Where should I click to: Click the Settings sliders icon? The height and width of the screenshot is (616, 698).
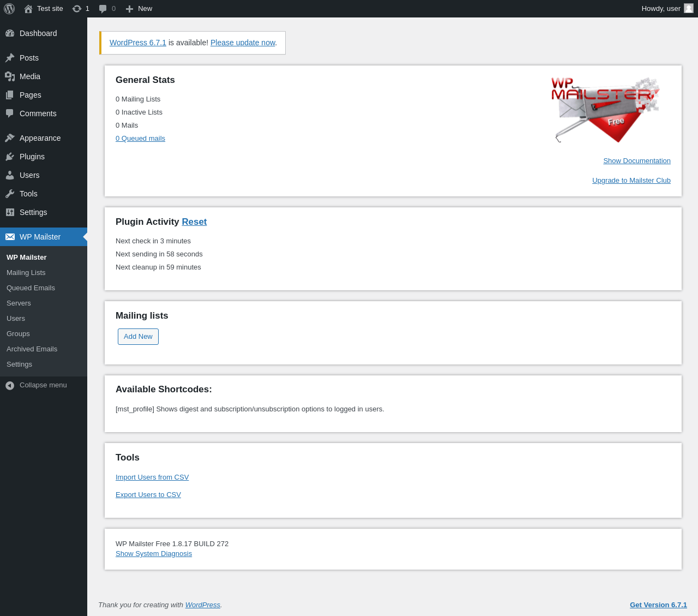point(10,212)
